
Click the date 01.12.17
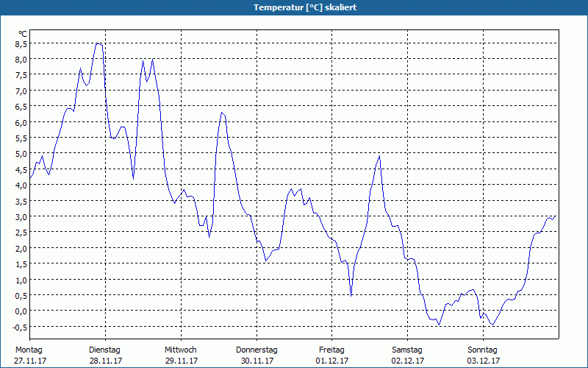point(333,361)
